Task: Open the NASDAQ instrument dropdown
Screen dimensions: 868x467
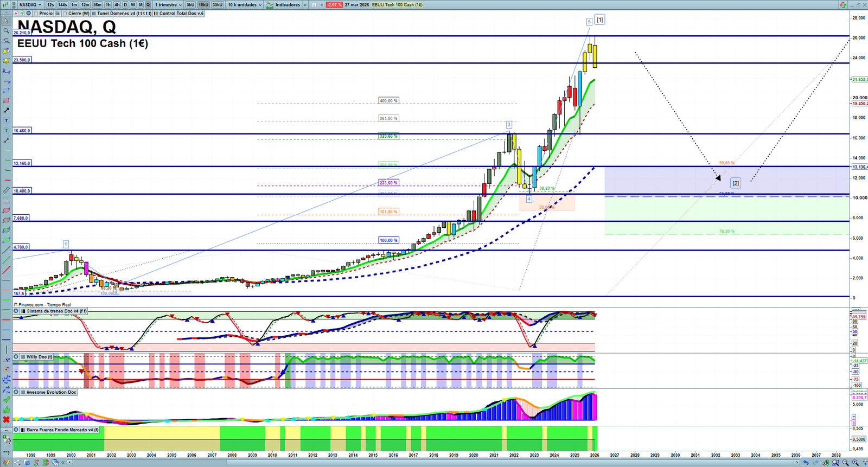Action: [30, 5]
